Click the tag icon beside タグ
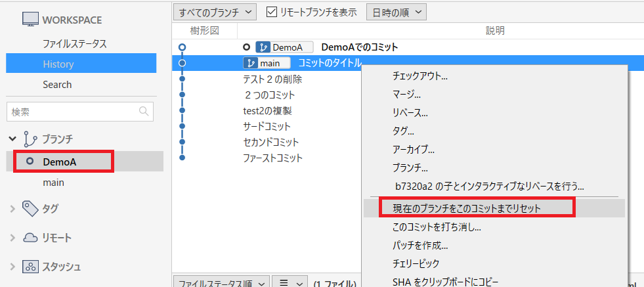This screenshot has width=644, height=287. [x=30, y=208]
